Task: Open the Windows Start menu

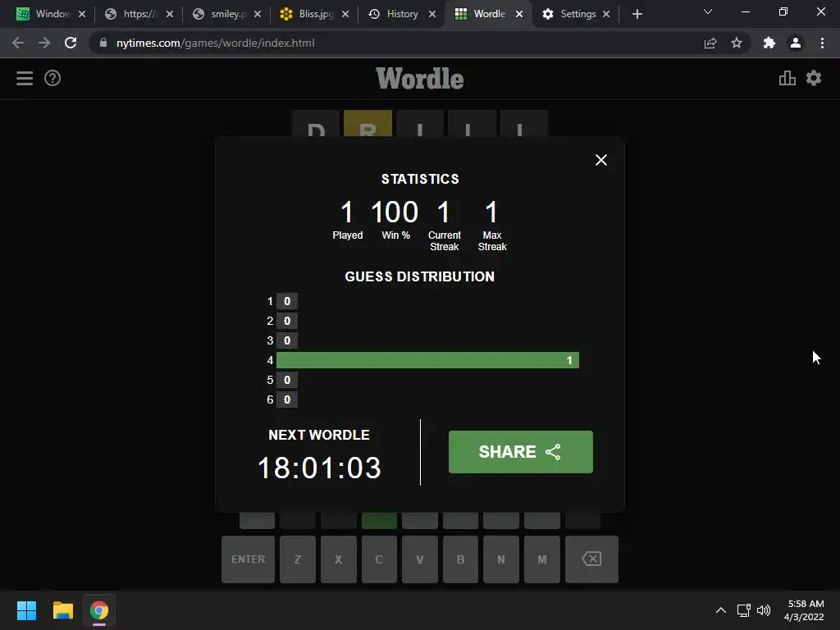Action: [x=27, y=610]
